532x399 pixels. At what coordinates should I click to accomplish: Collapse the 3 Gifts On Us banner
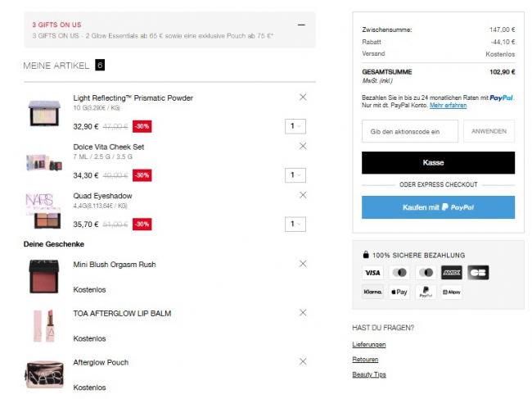[x=301, y=25]
